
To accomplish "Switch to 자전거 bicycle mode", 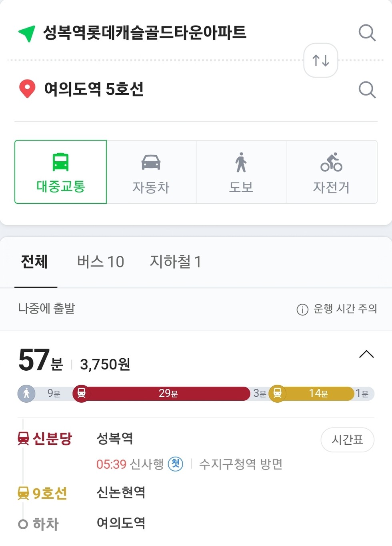I will (332, 172).
